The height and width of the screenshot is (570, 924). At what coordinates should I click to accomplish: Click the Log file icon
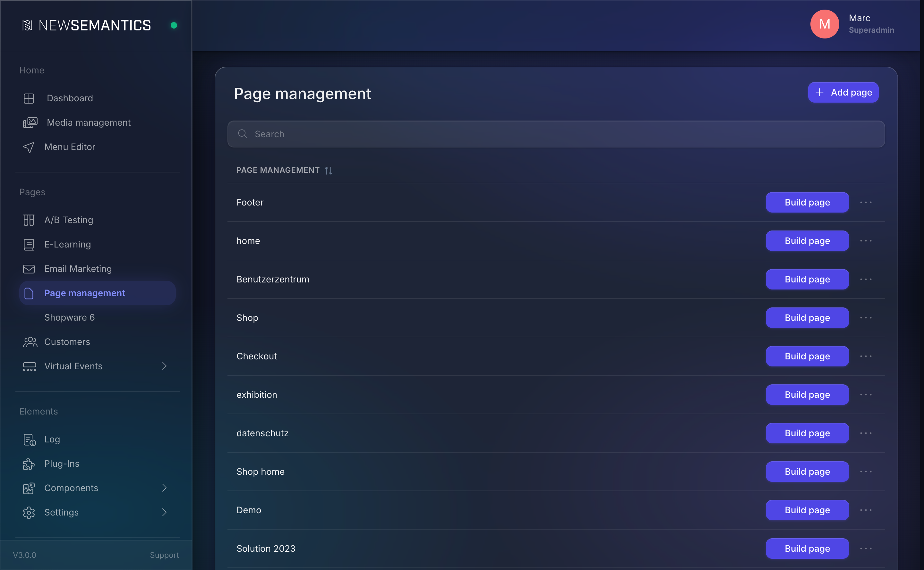coord(30,440)
